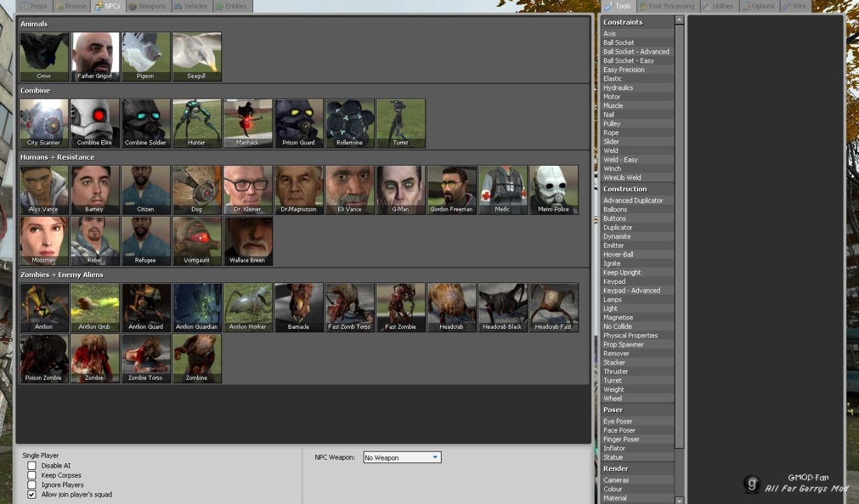The image size is (859, 504).
Task: Select the Combine Elite NPC icon
Action: point(95,122)
